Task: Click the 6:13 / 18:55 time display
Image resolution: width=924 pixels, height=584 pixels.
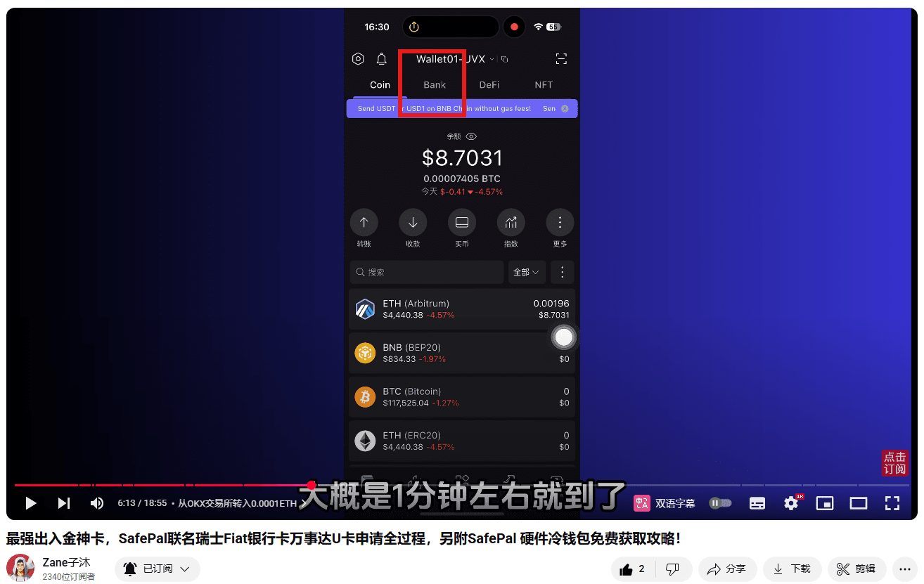Action: click(141, 503)
